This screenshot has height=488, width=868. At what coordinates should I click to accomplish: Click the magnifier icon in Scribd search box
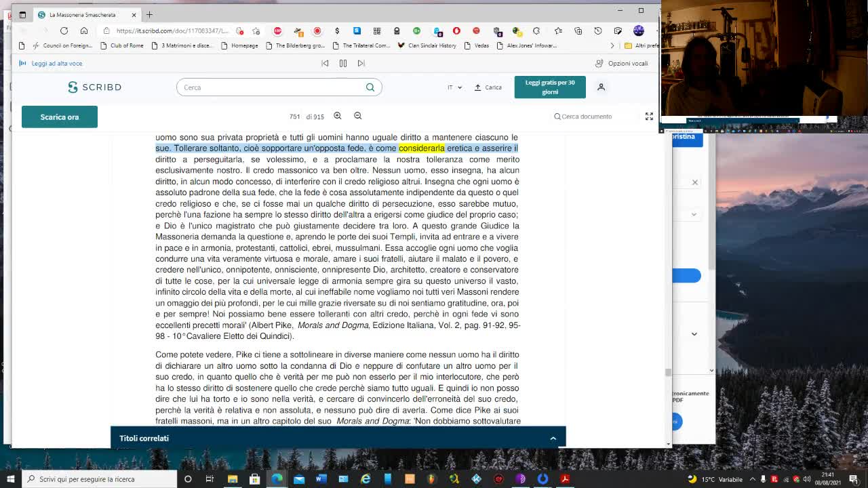coord(370,87)
